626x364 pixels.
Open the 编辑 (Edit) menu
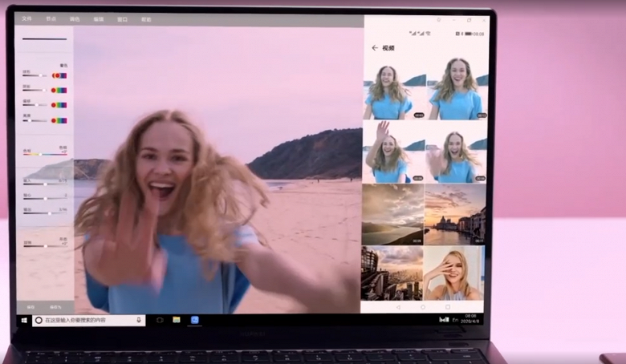[x=98, y=18]
